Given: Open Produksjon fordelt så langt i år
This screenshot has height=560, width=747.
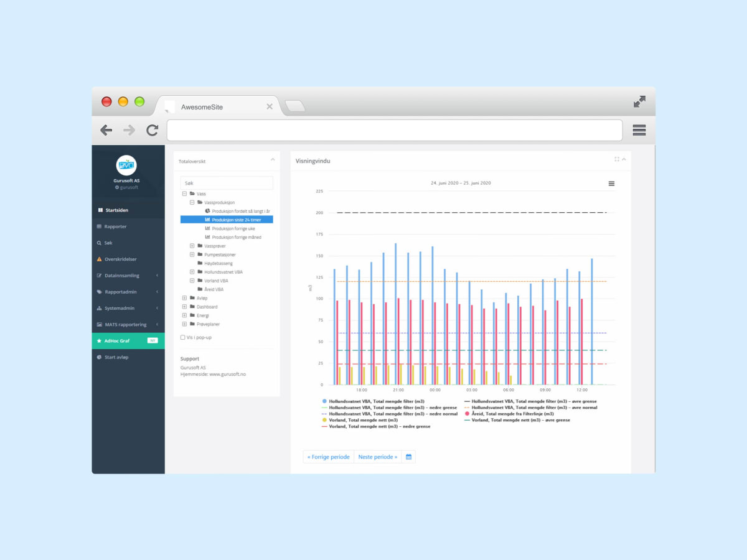Looking at the screenshot, I should click(x=237, y=211).
